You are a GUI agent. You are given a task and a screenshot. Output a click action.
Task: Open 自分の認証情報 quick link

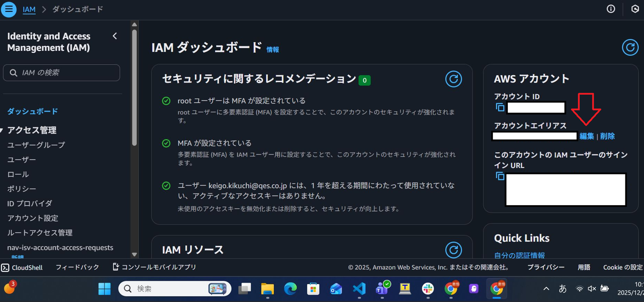coord(519,255)
